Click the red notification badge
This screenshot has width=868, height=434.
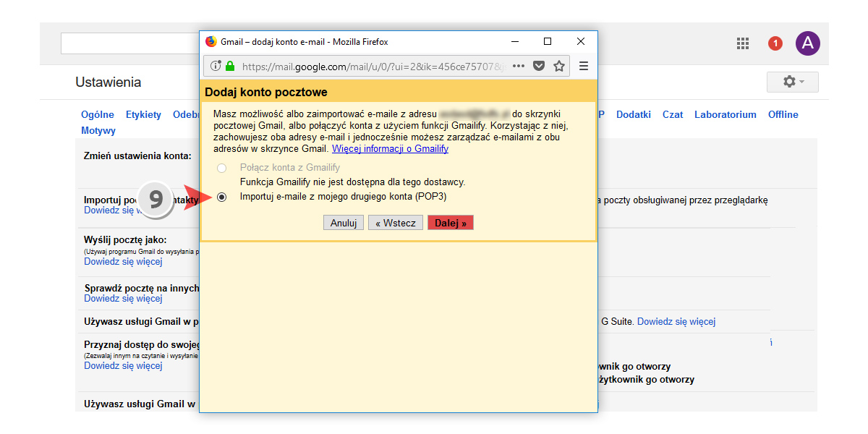click(x=775, y=43)
